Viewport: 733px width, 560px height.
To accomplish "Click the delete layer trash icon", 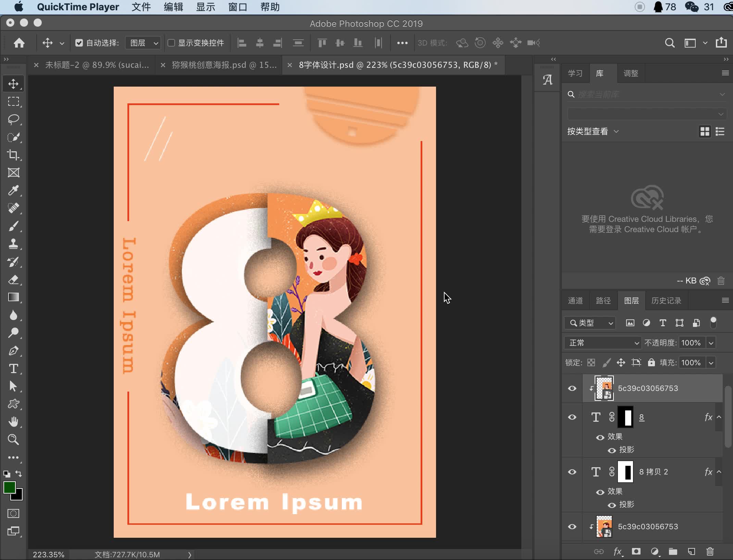I will point(710,551).
